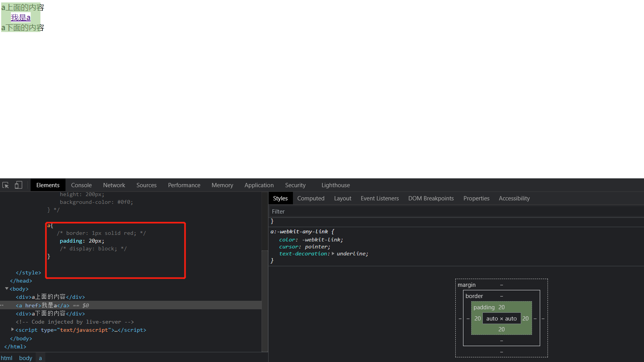Select the Styles sidebar tab
644x362 pixels.
280,198
